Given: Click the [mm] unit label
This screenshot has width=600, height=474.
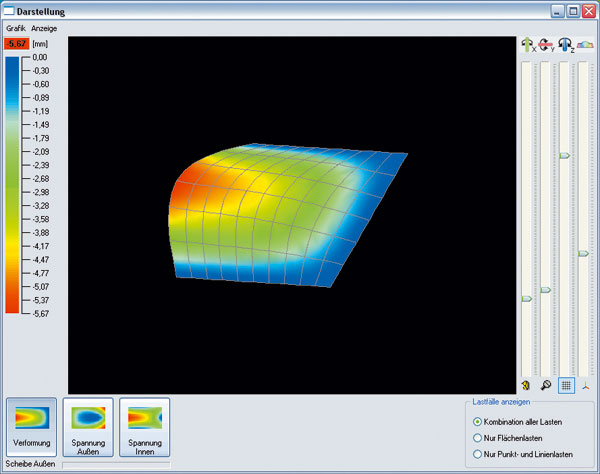Looking at the screenshot, I should pyautogui.click(x=40, y=44).
